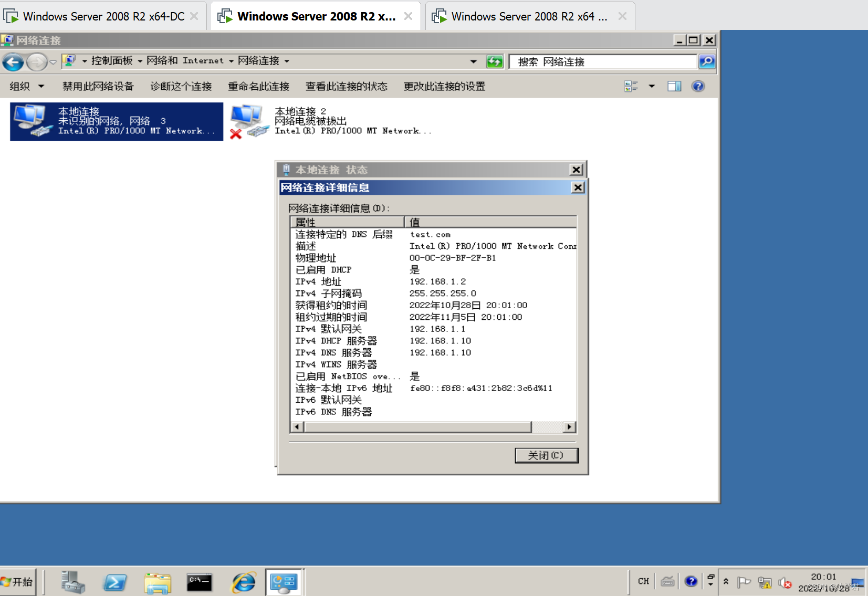The height and width of the screenshot is (596, 868).
Task: Click 禁用此网络设备 on the command bar
Action: [x=98, y=86]
